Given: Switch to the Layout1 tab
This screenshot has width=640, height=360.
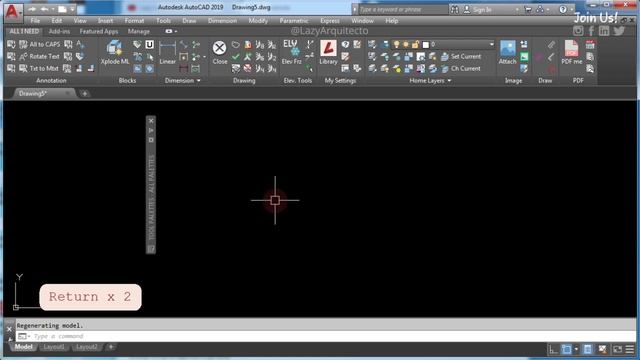Looking at the screenshot, I should [x=53, y=347].
